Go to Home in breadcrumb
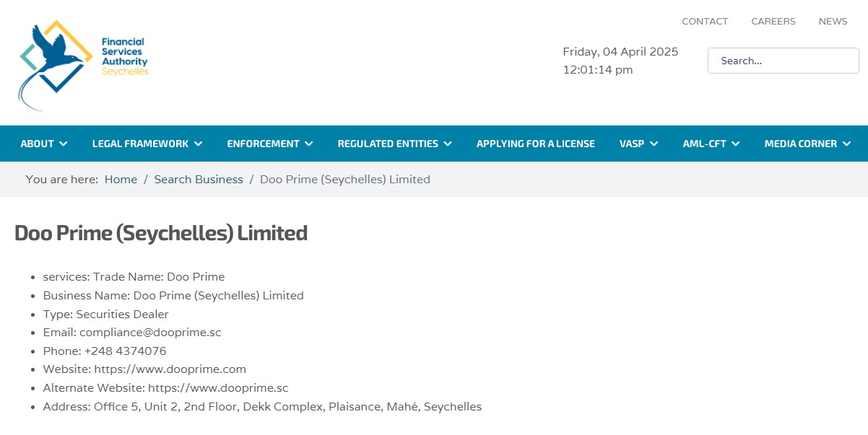Viewport: 868px width, 435px height. (121, 180)
